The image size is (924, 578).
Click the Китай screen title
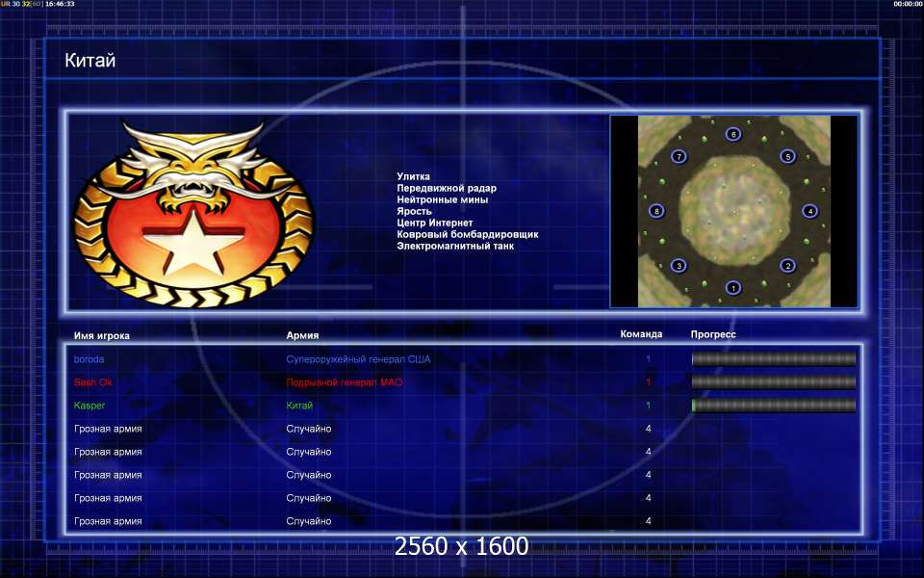(90, 60)
